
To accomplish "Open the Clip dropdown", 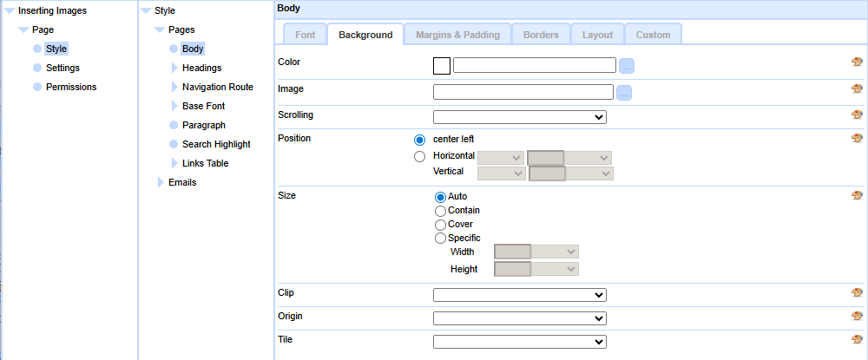I will coord(519,295).
